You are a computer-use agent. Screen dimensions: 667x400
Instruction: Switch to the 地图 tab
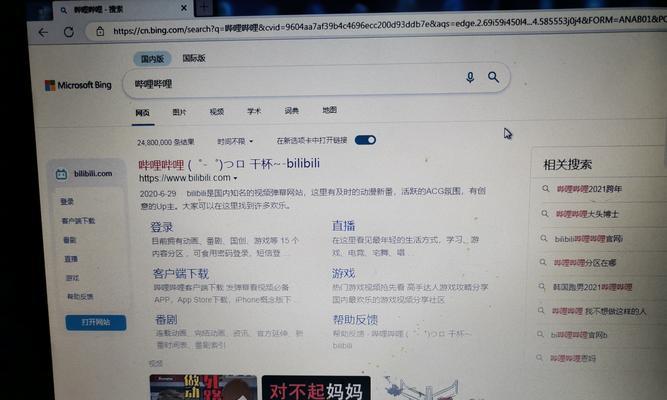pyautogui.click(x=329, y=110)
